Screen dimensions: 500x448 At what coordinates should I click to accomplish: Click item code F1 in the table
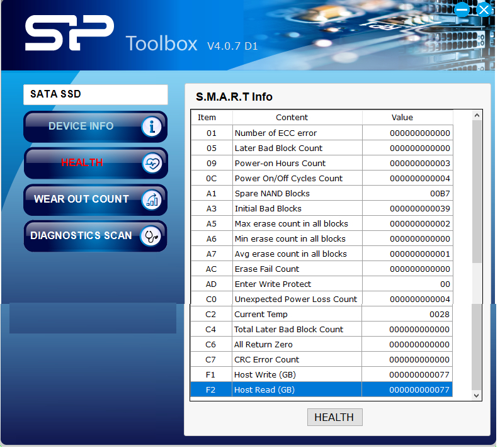tap(210, 375)
